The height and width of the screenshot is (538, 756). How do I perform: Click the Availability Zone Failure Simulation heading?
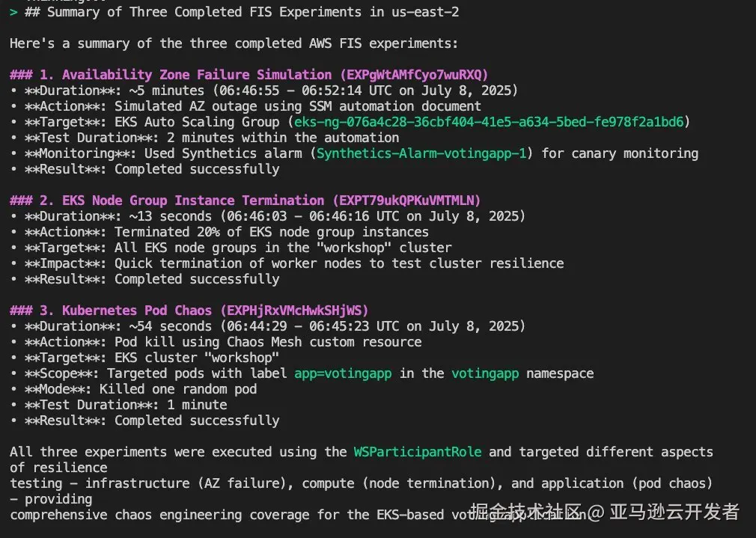click(x=197, y=76)
